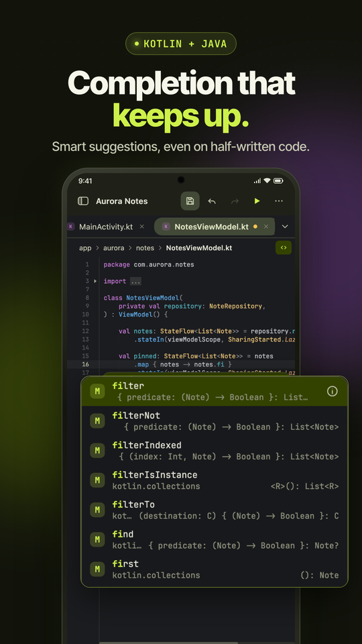Choose the find completion suggestion
362x644 pixels.
tap(215, 539)
